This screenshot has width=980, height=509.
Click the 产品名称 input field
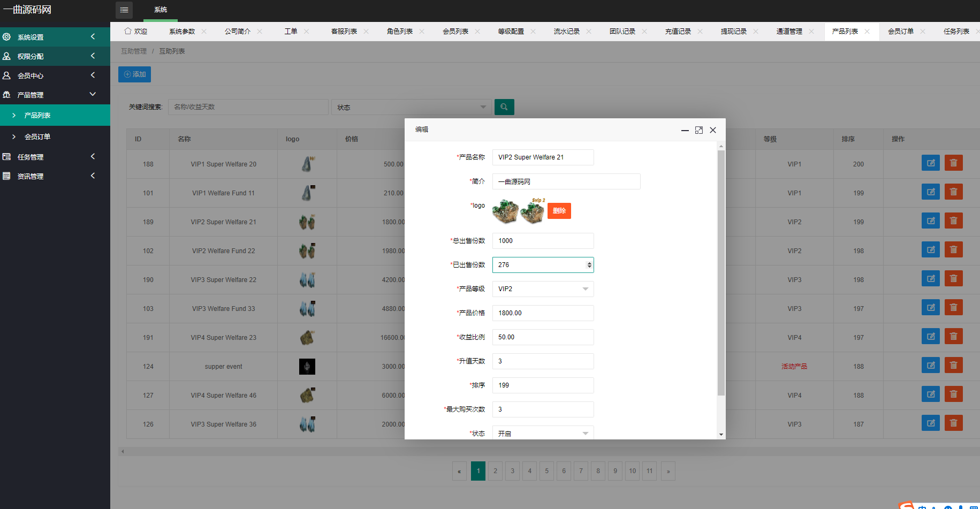pos(543,157)
